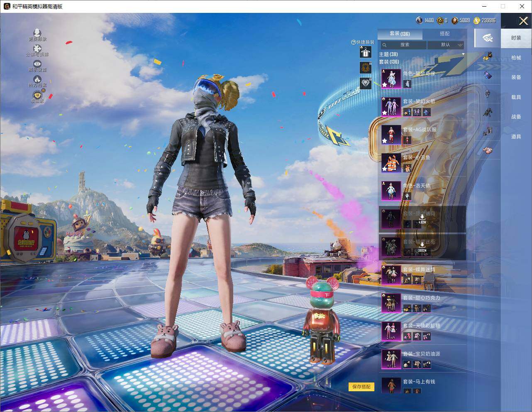
Task: Select the 主题 (38) list header
Action: [x=388, y=54]
